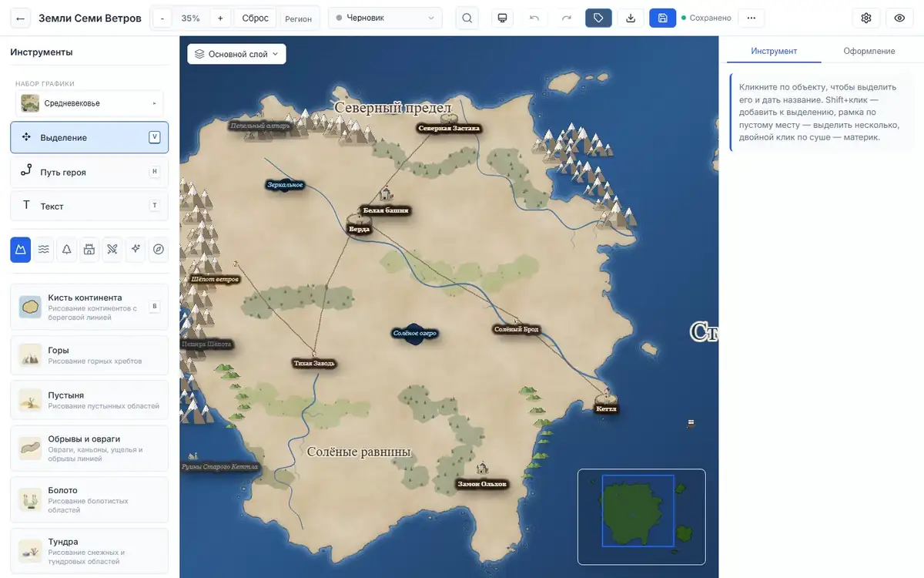924x578 pixels.
Task: Switch to the Инструмент tab
Action: pos(774,51)
